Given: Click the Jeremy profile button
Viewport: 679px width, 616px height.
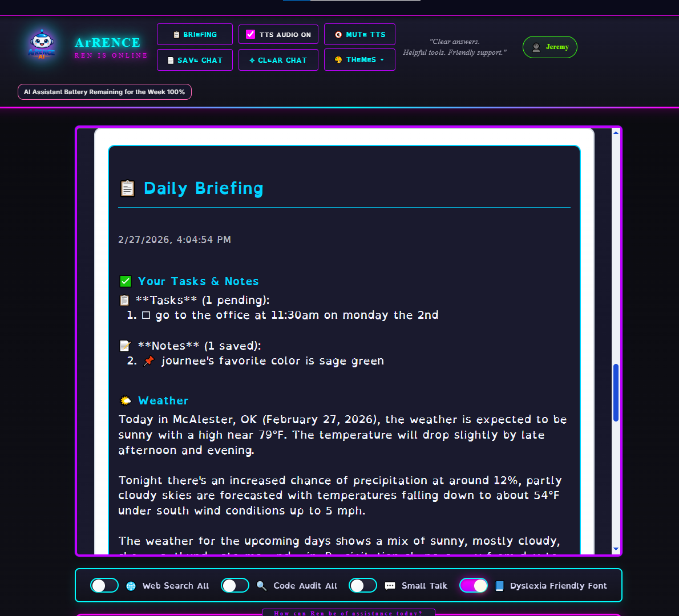Looking at the screenshot, I should click(x=549, y=47).
